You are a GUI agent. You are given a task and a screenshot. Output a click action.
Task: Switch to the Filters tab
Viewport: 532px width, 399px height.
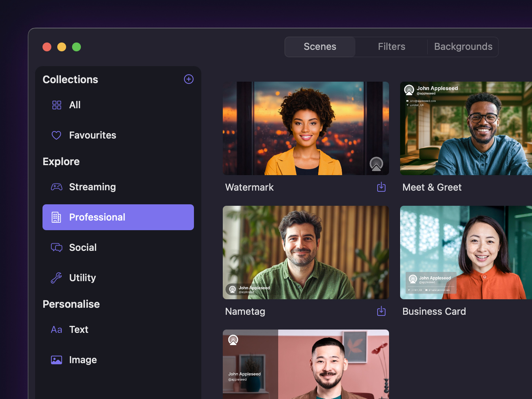coord(391,47)
